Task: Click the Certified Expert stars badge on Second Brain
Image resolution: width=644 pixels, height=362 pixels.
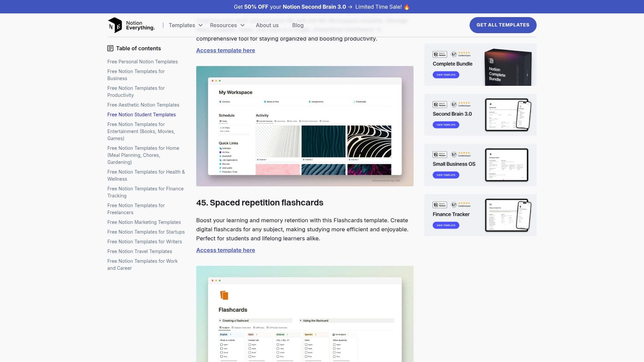Action: pyautogui.click(x=461, y=104)
